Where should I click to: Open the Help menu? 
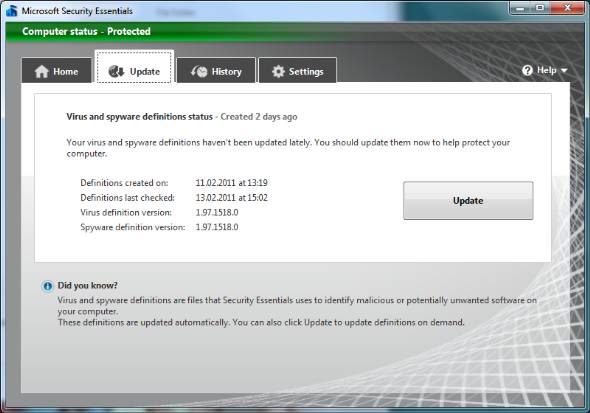544,70
